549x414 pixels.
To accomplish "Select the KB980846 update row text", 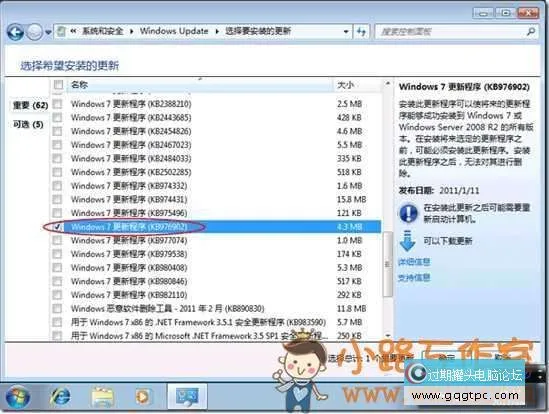I will pyautogui.click(x=129, y=281).
